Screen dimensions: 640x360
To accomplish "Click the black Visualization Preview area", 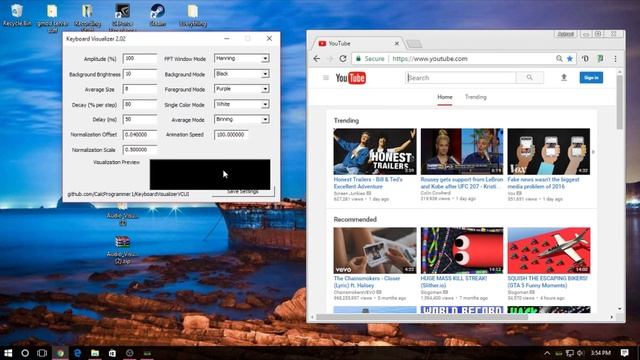I will tap(210, 174).
